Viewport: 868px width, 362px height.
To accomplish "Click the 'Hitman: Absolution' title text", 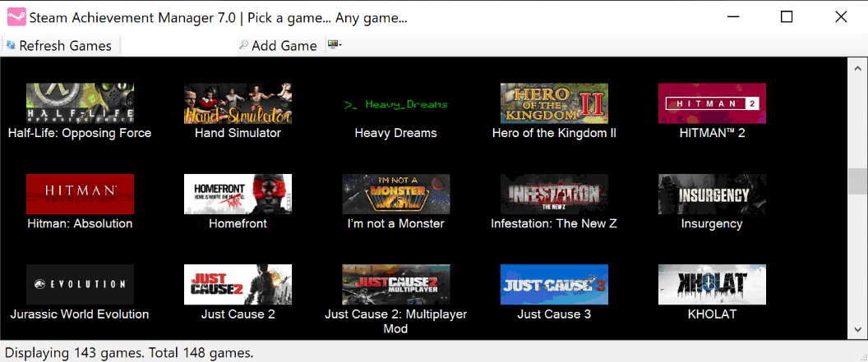I will pyautogui.click(x=80, y=224).
